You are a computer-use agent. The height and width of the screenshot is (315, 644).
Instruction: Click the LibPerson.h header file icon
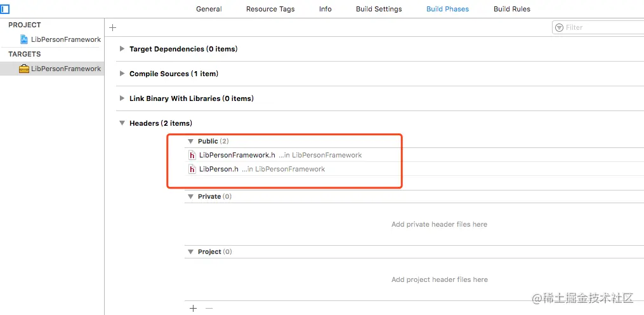click(192, 169)
